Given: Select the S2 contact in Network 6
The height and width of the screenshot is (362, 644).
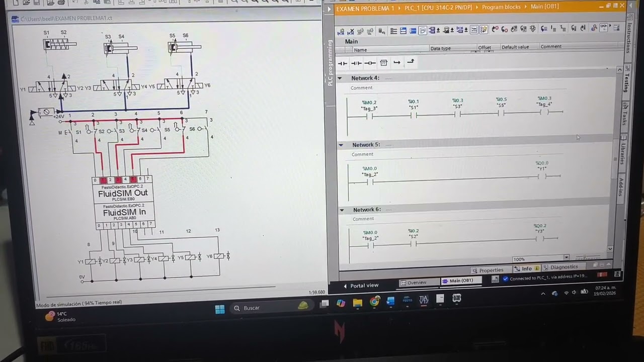Looking at the screenshot, I should 414,244.
